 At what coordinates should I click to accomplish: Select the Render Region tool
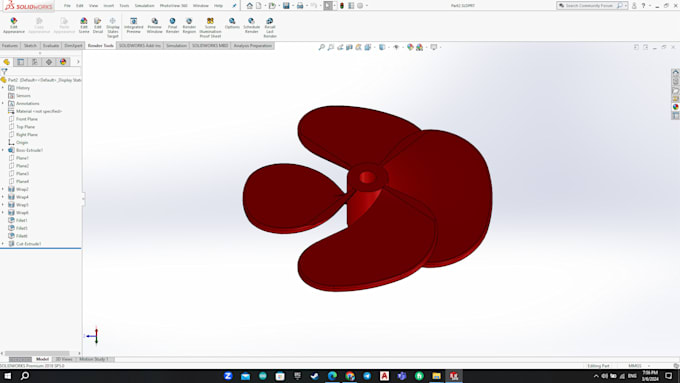click(189, 26)
